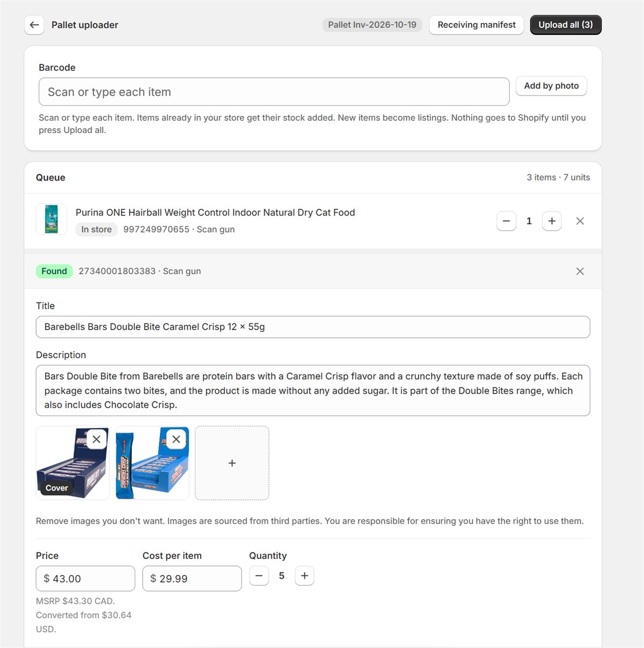Edit the Price field showing 43.00

point(85,579)
